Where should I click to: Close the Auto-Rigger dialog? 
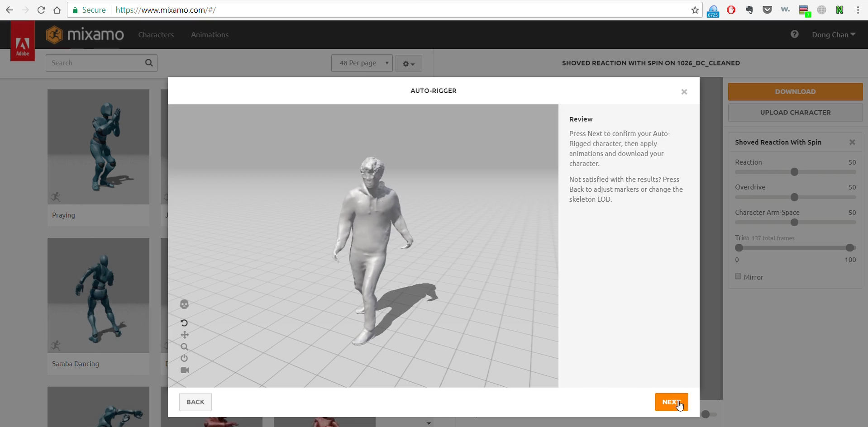coord(684,92)
